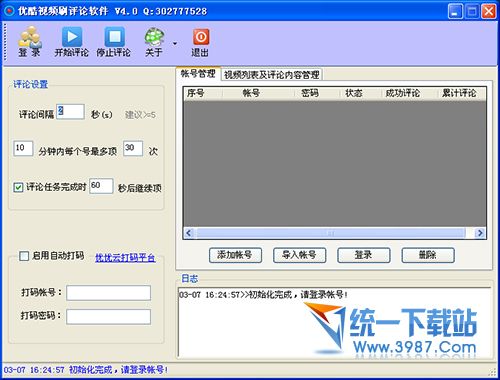
Task: Click the 密码 column header
Action: point(318,93)
